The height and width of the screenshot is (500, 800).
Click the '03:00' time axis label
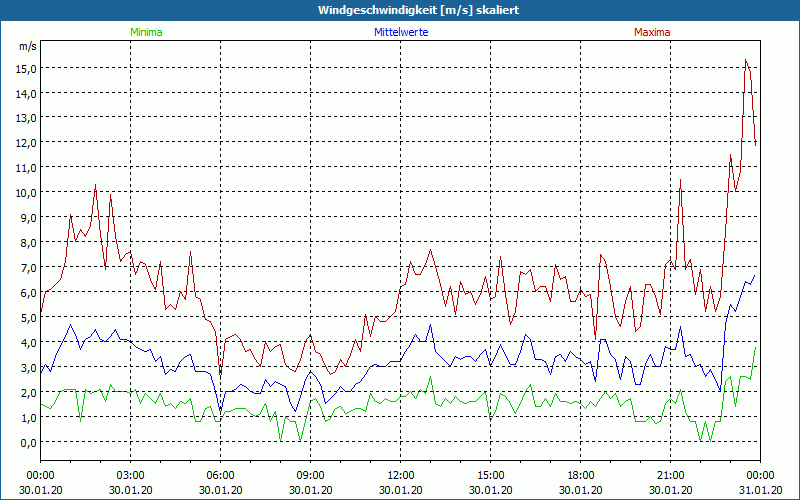pos(131,476)
